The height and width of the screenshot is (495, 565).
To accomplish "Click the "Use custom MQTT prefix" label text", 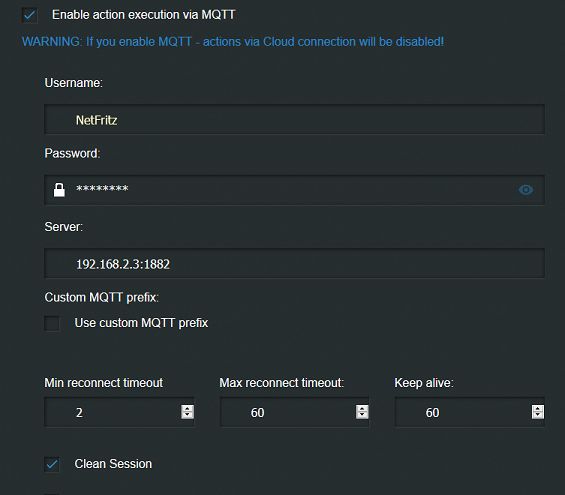I will coord(141,323).
